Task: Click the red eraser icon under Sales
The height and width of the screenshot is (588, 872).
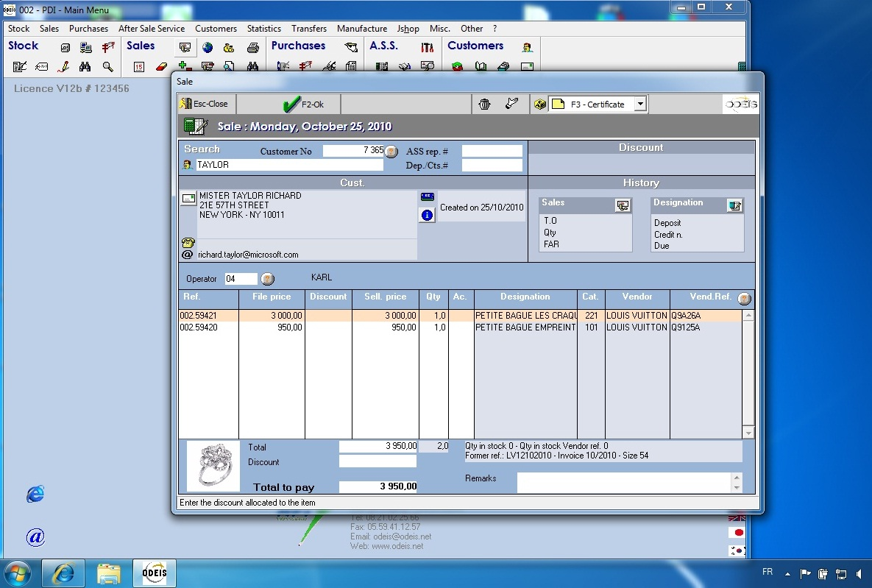Action: (x=161, y=67)
